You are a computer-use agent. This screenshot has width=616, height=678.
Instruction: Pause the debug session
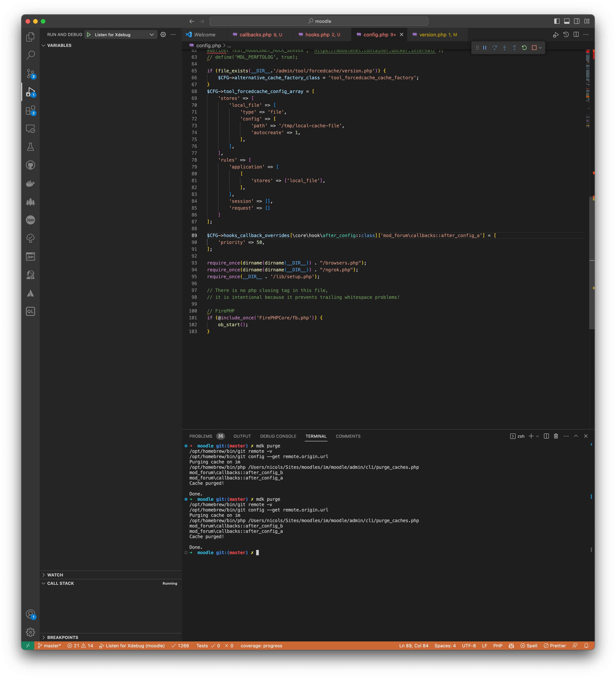pos(485,48)
